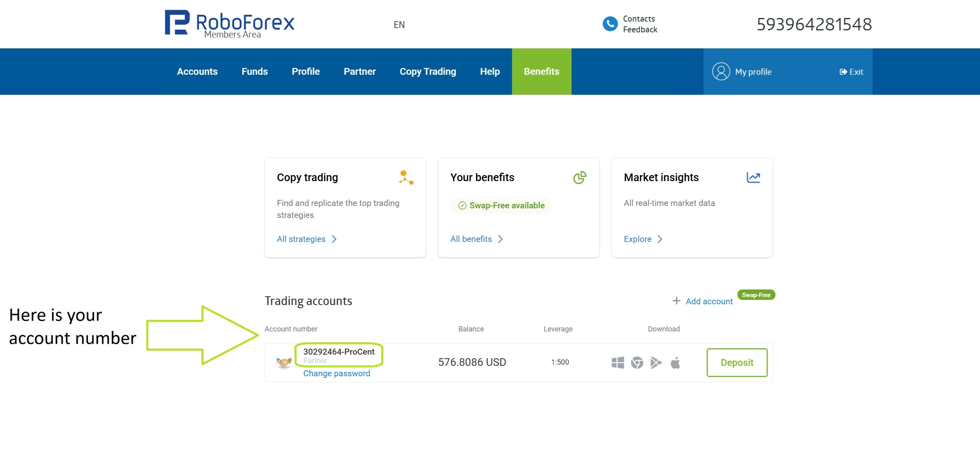Open the Accounts menu
980x457 pixels.
(x=197, y=72)
